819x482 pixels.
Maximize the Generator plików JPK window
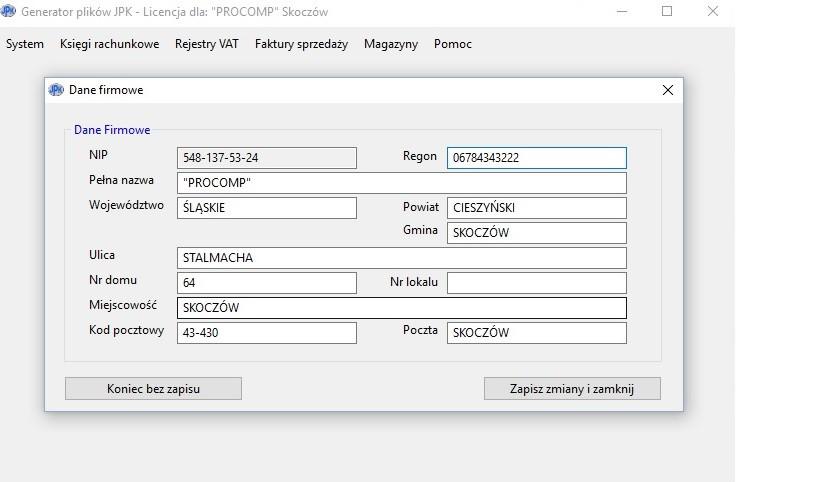[667, 11]
